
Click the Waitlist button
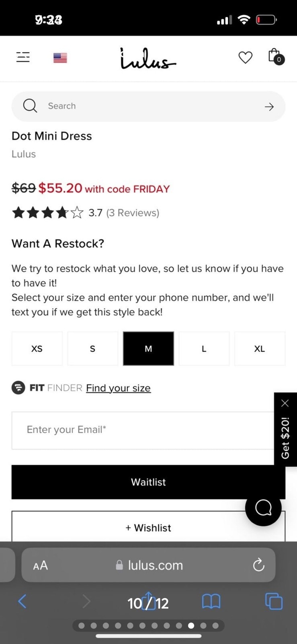click(x=148, y=482)
